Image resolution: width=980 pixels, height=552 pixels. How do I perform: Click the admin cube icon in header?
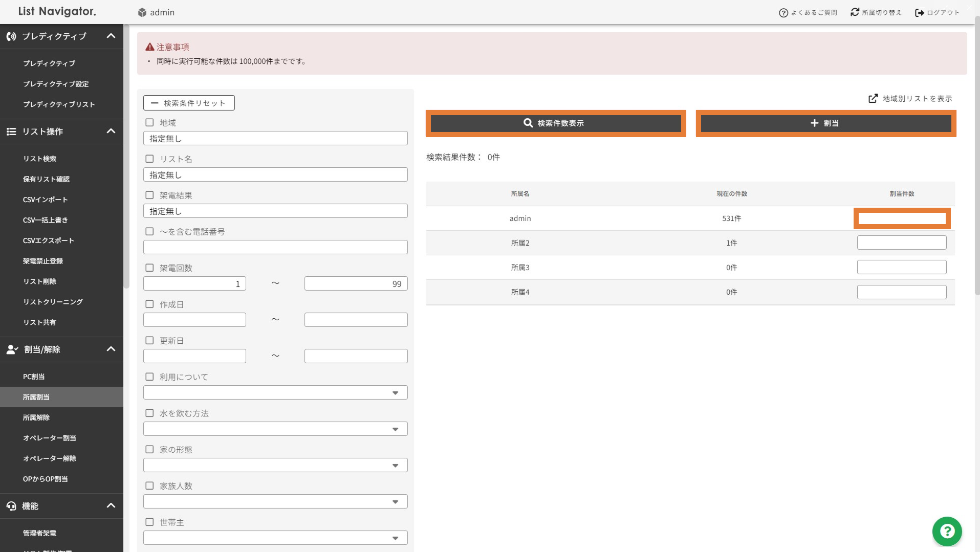click(x=142, y=12)
